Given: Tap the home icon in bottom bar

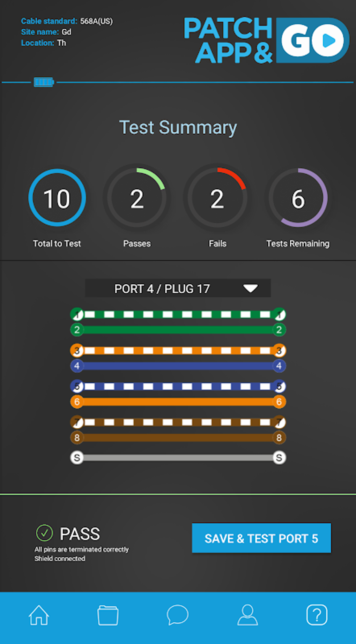Looking at the screenshot, I should point(39,615).
